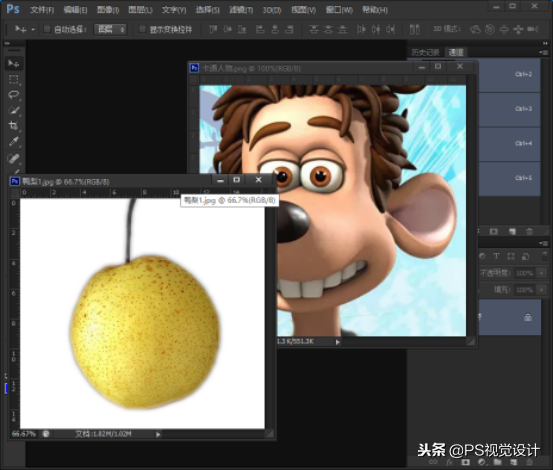This screenshot has height=470, width=553.
Task: Select the Spot Healing Brush tool
Action: pos(14,158)
